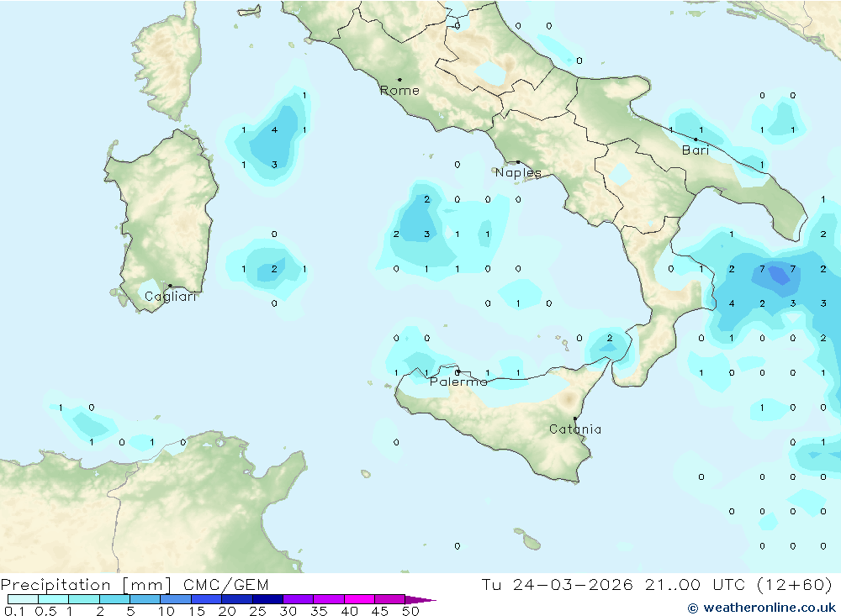Image resolution: width=841 pixels, height=616 pixels.
Task: Select the 5–10 mm legend color swatch
Action: click(x=145, y=599)
